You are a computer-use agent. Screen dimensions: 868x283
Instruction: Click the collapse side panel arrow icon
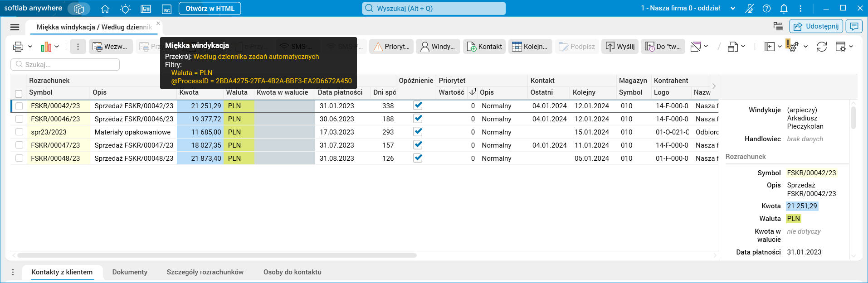770,46
